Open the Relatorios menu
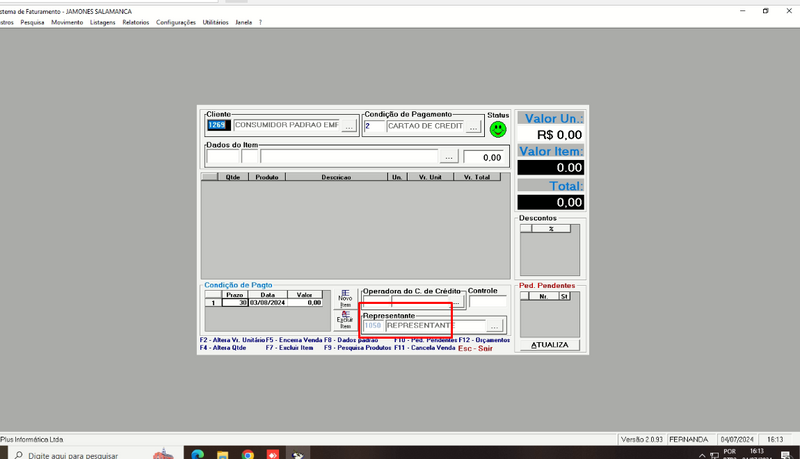The width and height of the screenshot is (800, 459). (x=136, y=22)
